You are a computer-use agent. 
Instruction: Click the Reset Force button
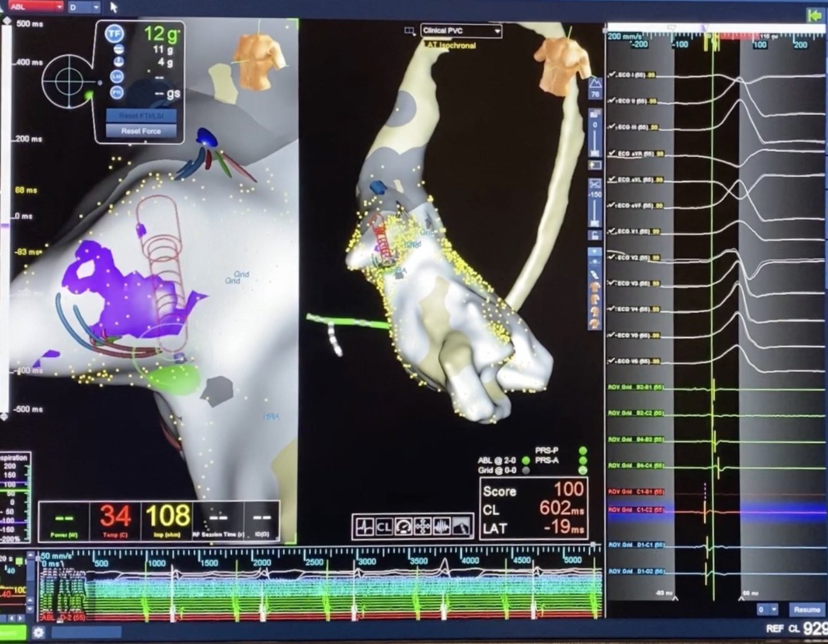point(140,131)
